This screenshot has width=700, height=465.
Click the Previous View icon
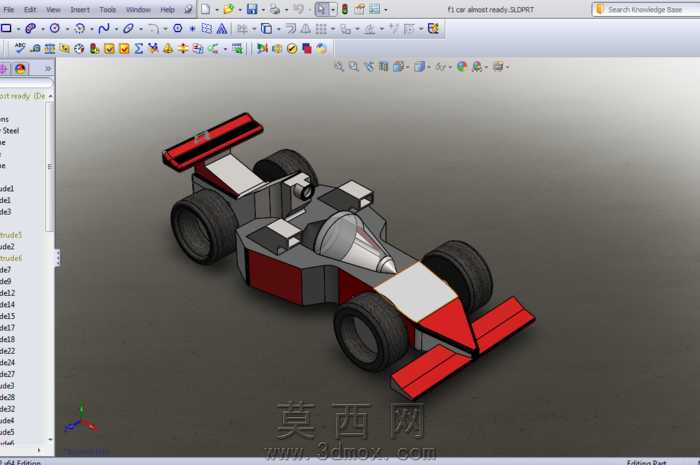pos(369,66)
